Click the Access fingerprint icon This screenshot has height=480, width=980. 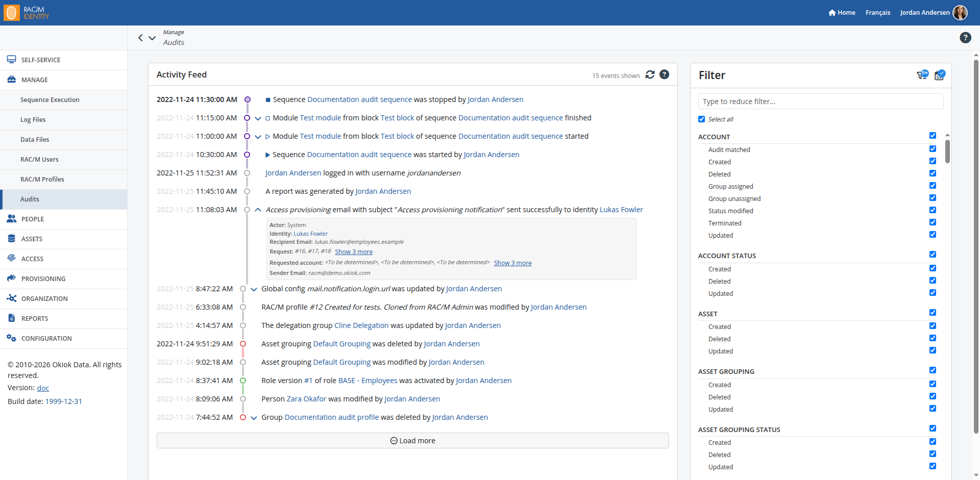pyautogui.click(x=11, y=259)
